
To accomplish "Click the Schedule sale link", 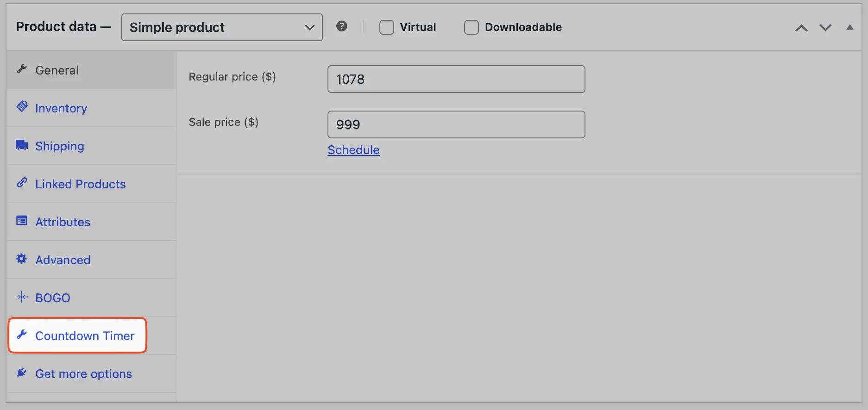I will (x=353, y=150).
